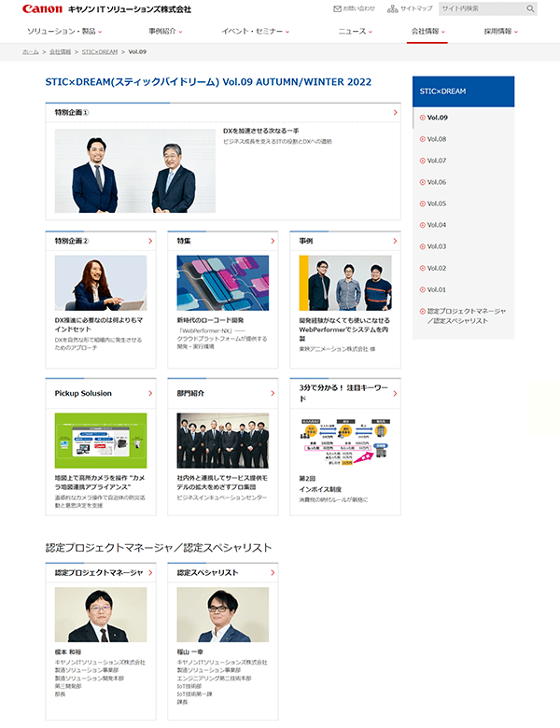This screenshot has height=728, width=560.
Task: Click the red arrow in 事例 header
Action: 395,241
